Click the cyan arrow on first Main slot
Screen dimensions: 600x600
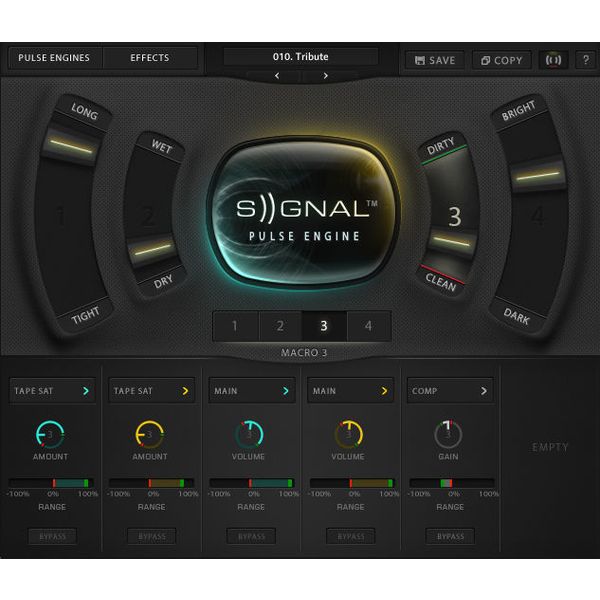286,391
